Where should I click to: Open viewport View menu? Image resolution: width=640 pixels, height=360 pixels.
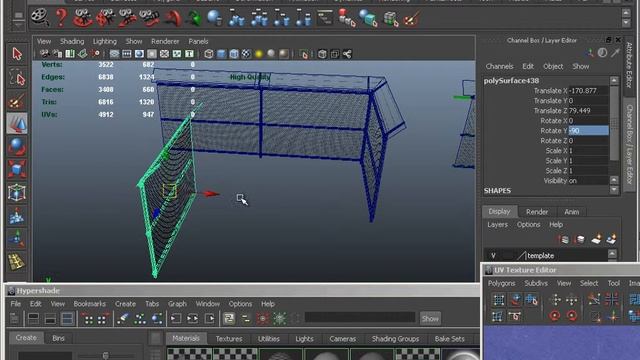(x=44, y=41)
